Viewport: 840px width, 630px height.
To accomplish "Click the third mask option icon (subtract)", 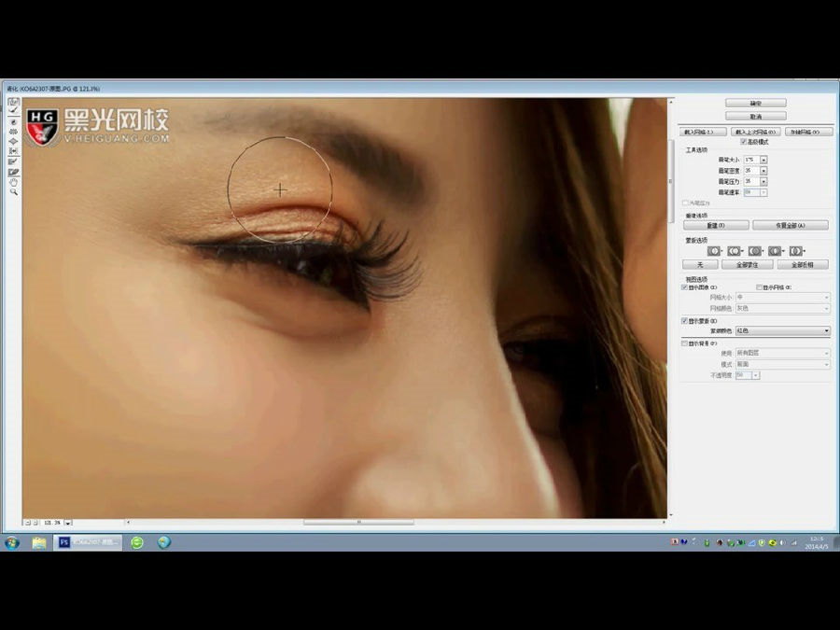I will [755, 251].
